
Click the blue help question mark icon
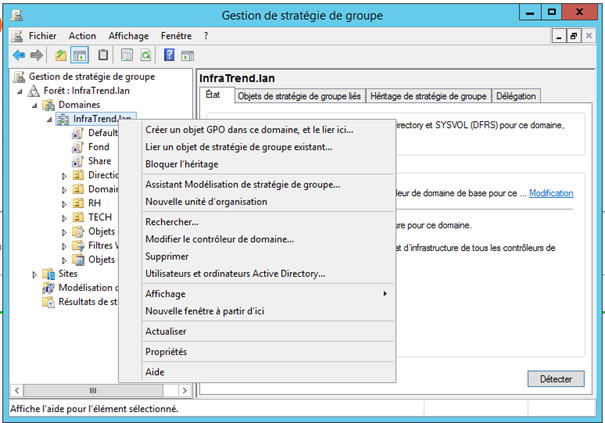click(171, 55)
